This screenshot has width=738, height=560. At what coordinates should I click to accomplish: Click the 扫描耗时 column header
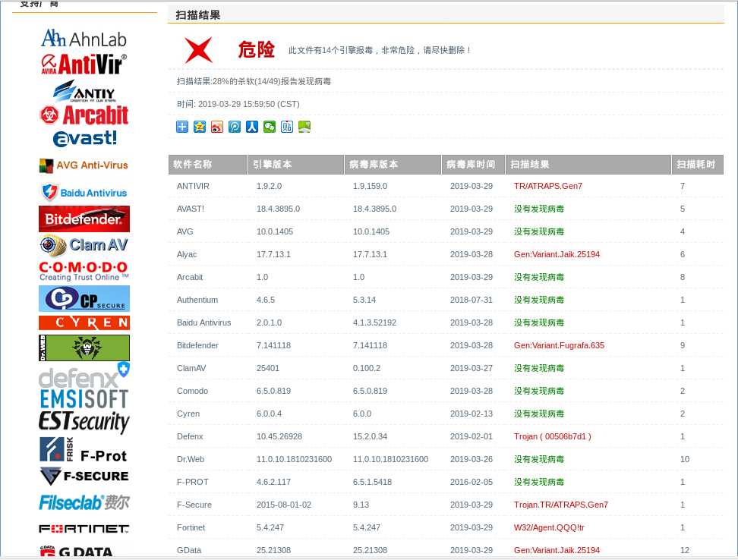[698, 165]
